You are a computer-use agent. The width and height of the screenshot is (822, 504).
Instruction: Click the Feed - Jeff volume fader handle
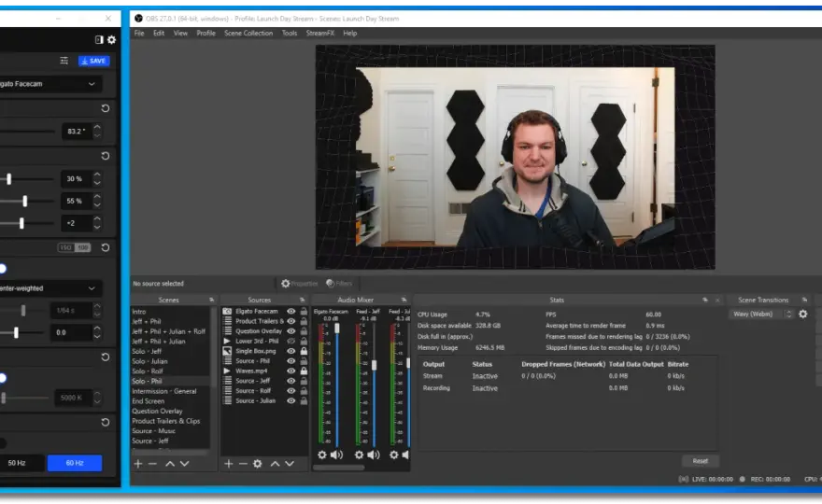coord(374,365)
